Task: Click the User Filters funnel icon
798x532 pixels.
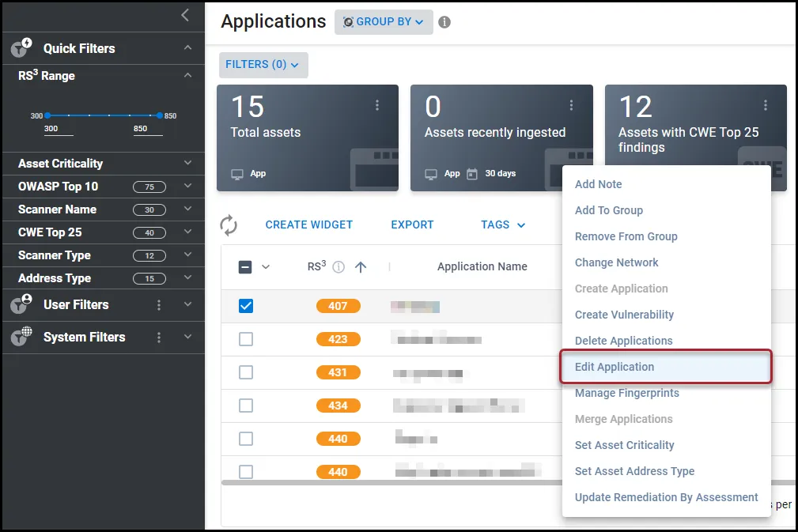Action: pos(21,304)
